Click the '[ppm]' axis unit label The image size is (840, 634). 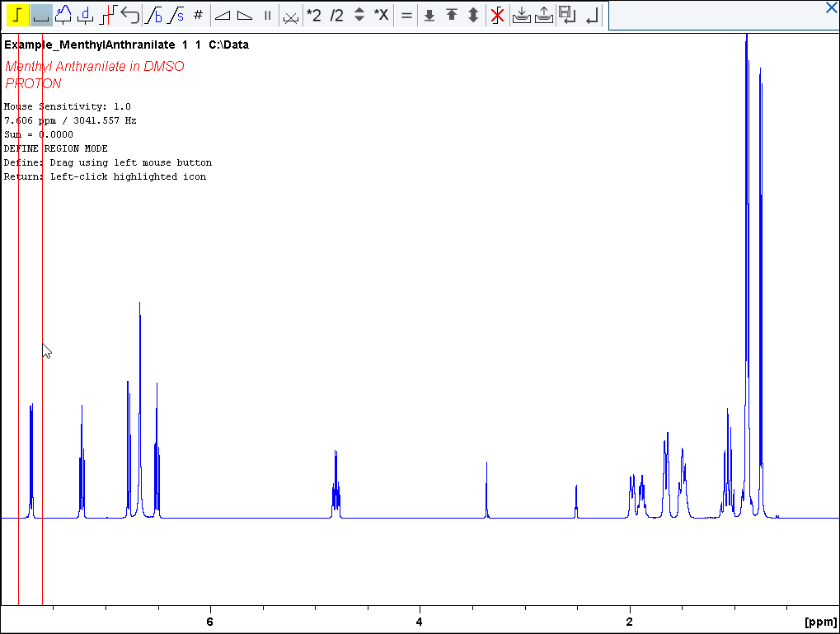click(x=821, y=622)
